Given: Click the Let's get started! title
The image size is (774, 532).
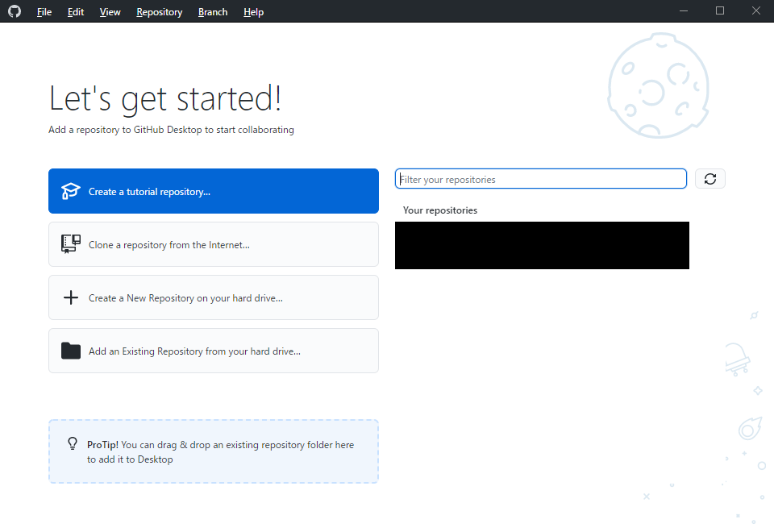Looking at the screenshot, I should [x=165, y=98].
